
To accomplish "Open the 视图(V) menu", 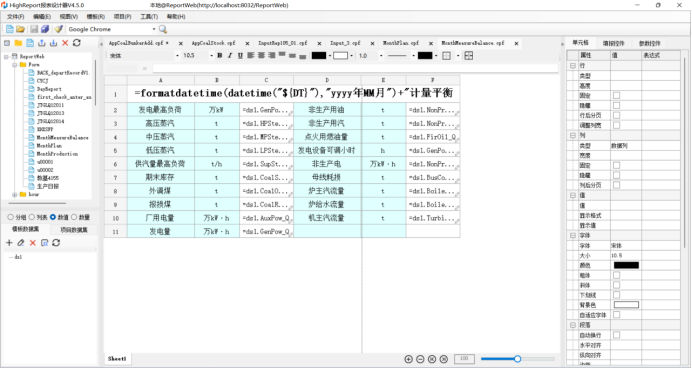I will 69,16.
